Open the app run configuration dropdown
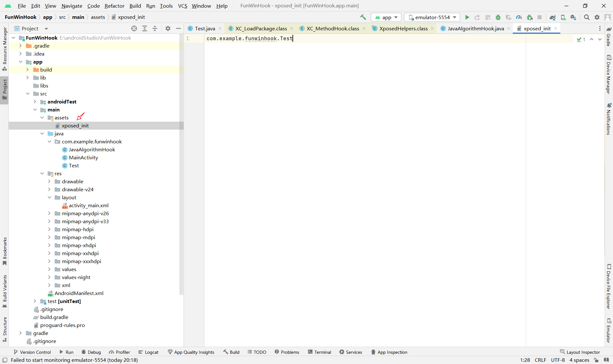 coord(386,17)
